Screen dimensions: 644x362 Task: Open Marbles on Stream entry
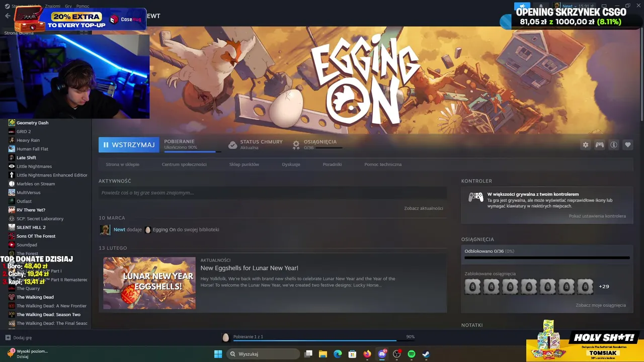coord(36,184)
